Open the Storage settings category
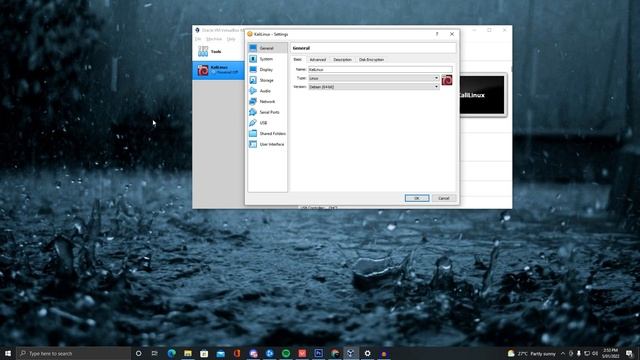This screenshot has width=640, height=360. coord(267,80)
